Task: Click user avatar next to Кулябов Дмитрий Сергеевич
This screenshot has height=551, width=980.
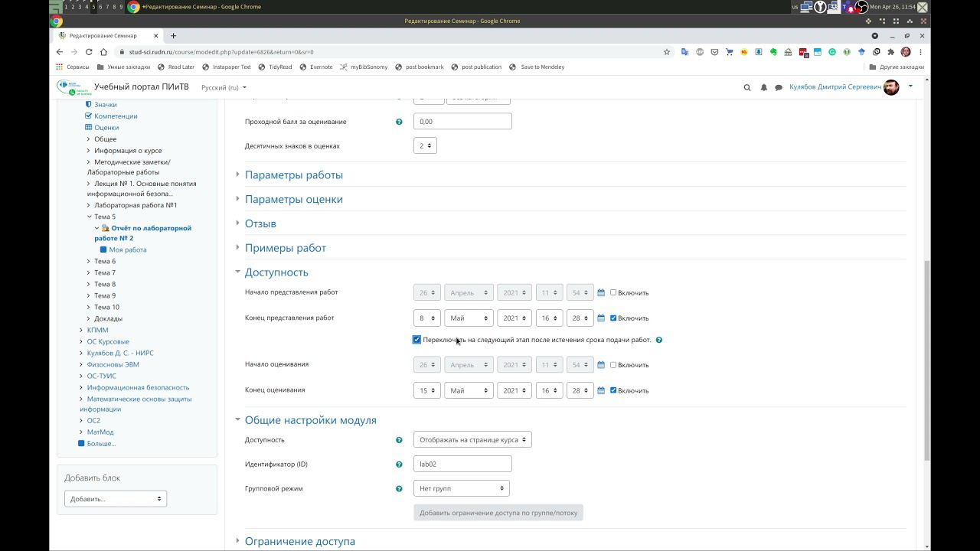Action: point(891,87)
